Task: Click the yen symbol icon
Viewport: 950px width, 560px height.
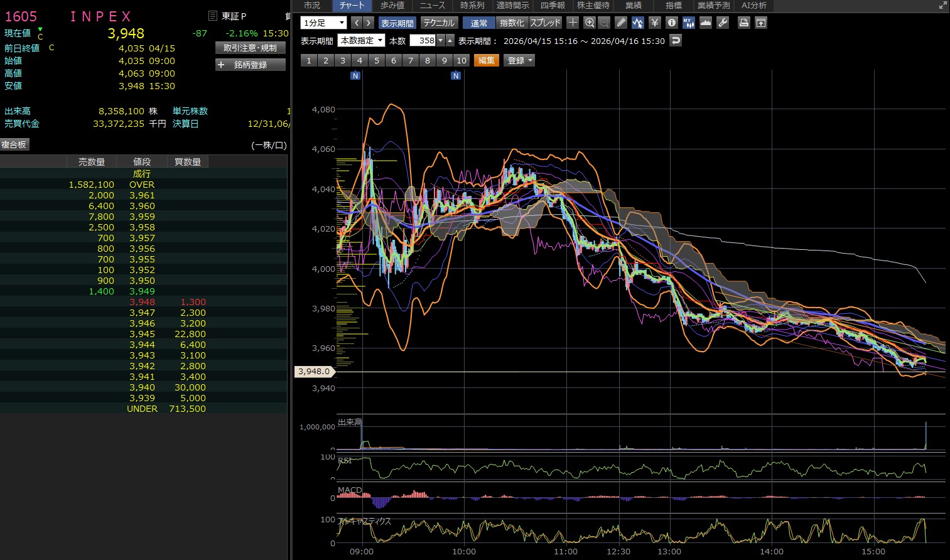Action: 655,23
